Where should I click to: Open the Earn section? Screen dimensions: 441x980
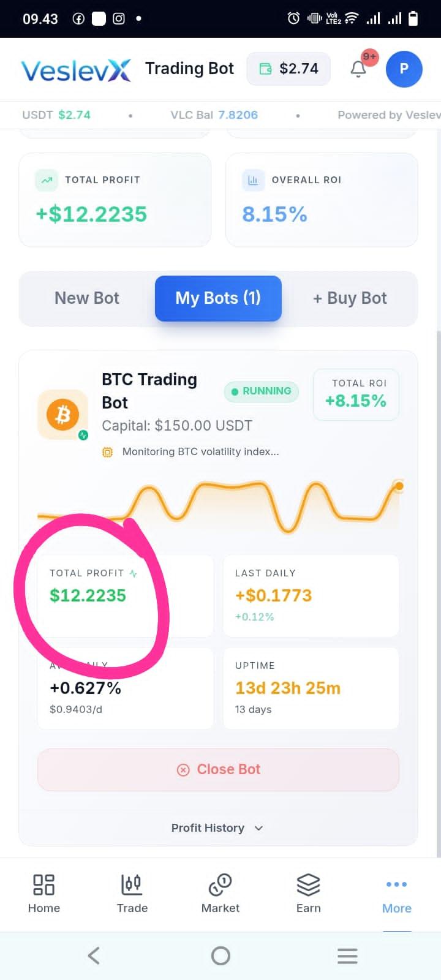click(x=309, y=894)
